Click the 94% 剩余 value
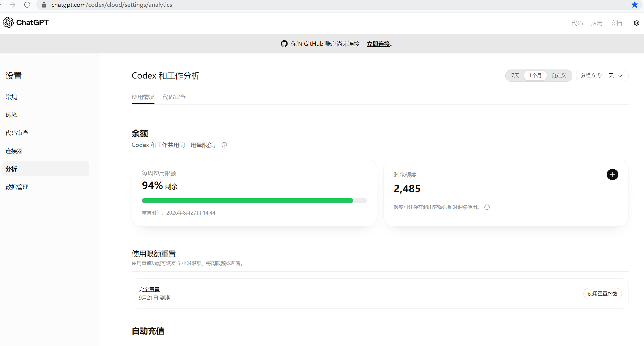Screen dimensions: 644x346 (x=160, y=186)
